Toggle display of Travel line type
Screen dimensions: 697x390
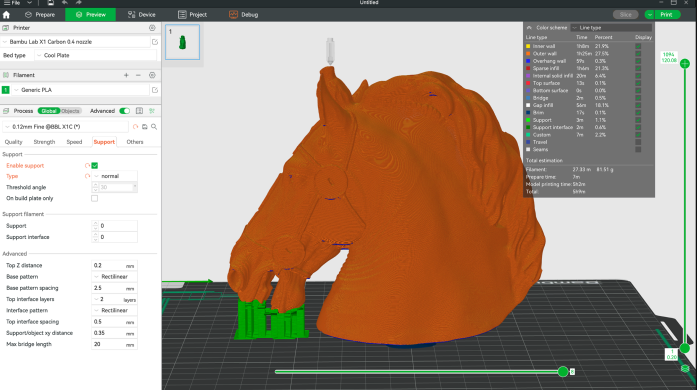pos(638,142)
